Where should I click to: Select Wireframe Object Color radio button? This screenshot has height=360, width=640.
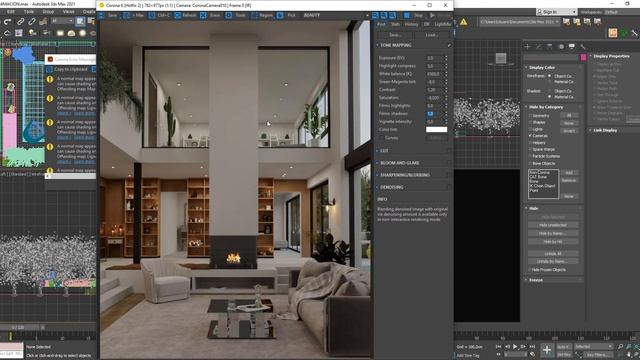[550, 76]
